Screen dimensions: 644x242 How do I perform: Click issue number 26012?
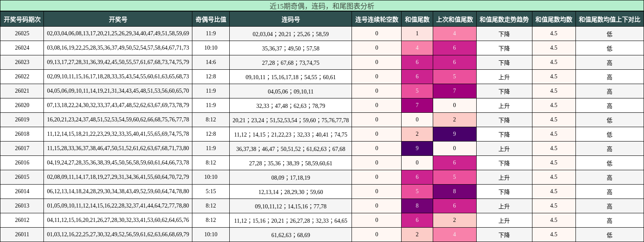pyautogui.click(x=22, y=220)
